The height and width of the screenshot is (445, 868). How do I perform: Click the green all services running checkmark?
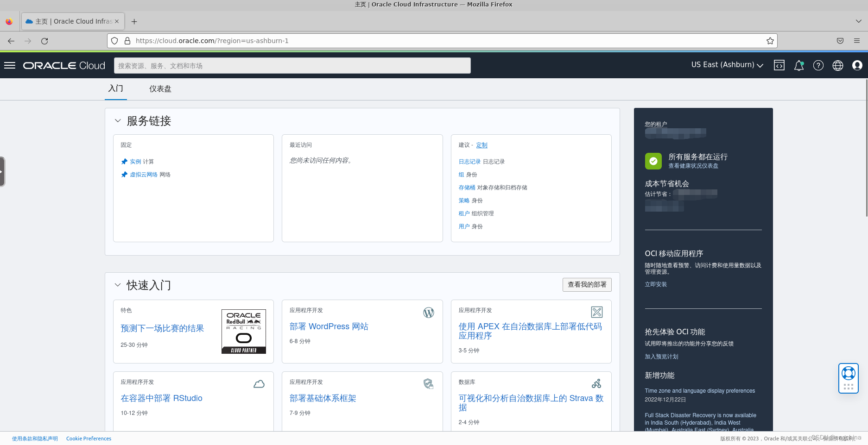tap(653, 161)
